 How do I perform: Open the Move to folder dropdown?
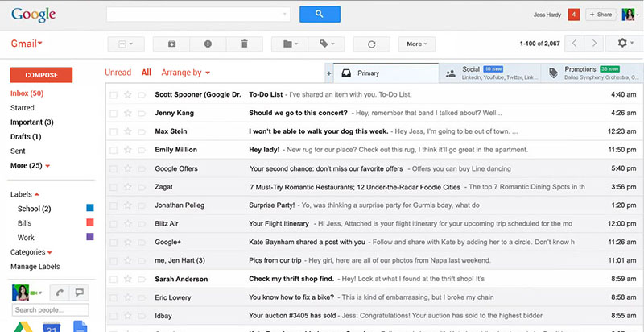click(x=290, y=44)
